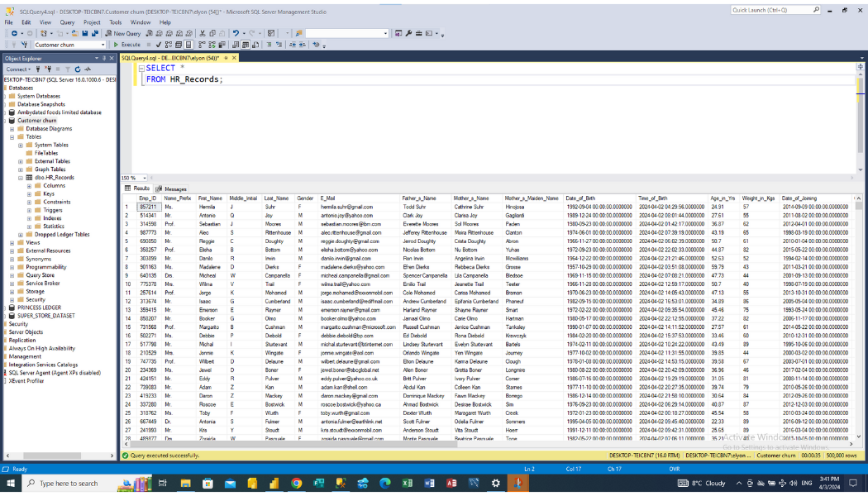Refresh the Object Explorer
The height and width of the screenshot is (496, 868).
tap(78, 69)
